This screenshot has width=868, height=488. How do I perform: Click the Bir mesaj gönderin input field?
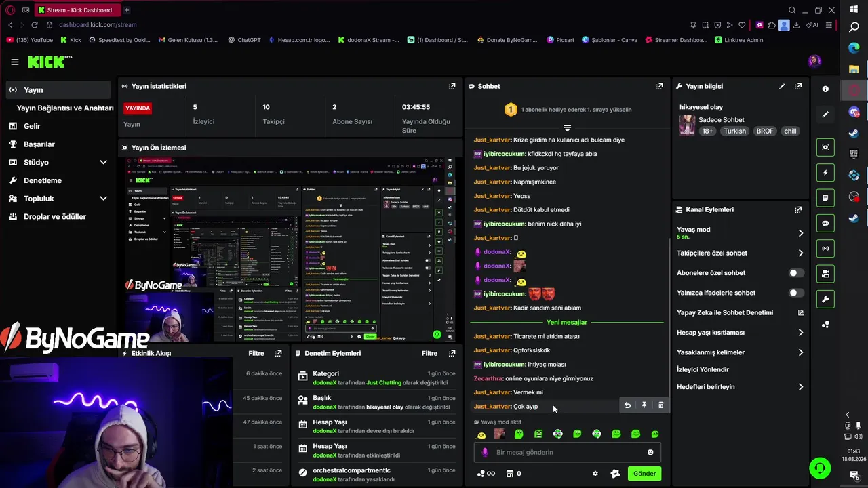point(567,452)
